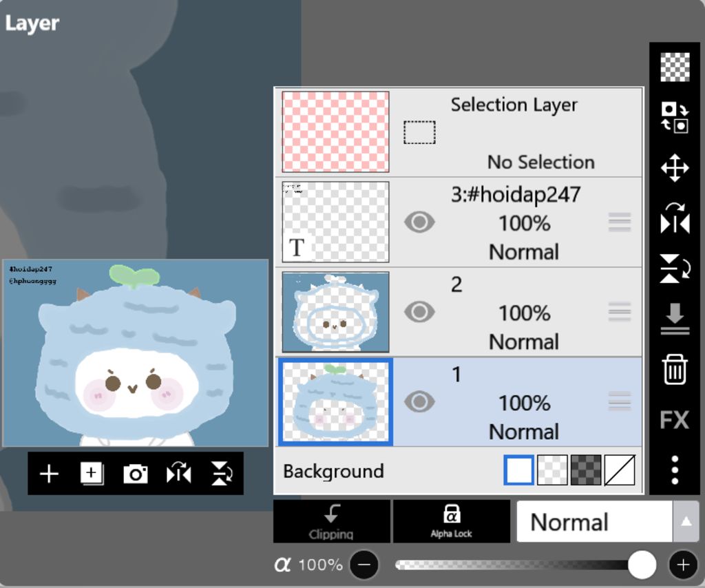
Task: Select the Selection Layer thumbnail
Action: click(x=335, y=132)
